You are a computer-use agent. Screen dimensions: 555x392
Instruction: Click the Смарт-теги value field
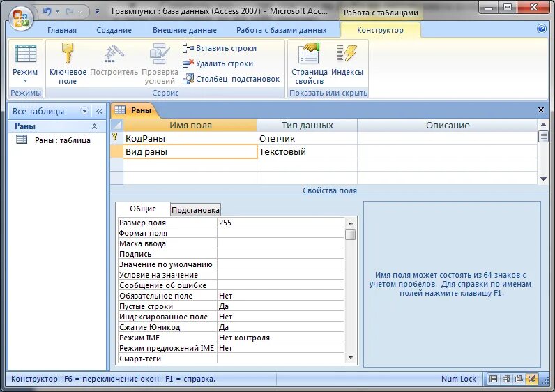click(x=280, y=359)
